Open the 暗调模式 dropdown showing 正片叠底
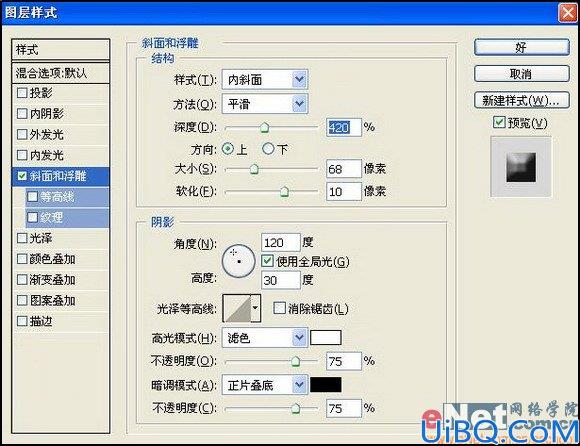The image size is (580, 446). (264, 385)
